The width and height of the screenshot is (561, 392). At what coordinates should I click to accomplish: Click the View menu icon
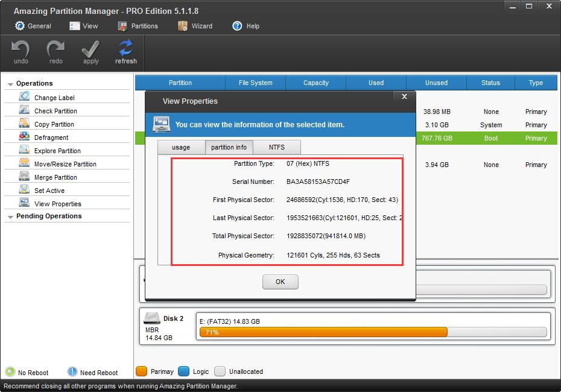pos(74,26)
